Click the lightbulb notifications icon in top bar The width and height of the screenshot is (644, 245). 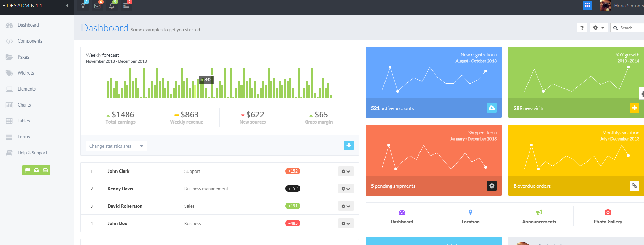[x=83, y=6]
